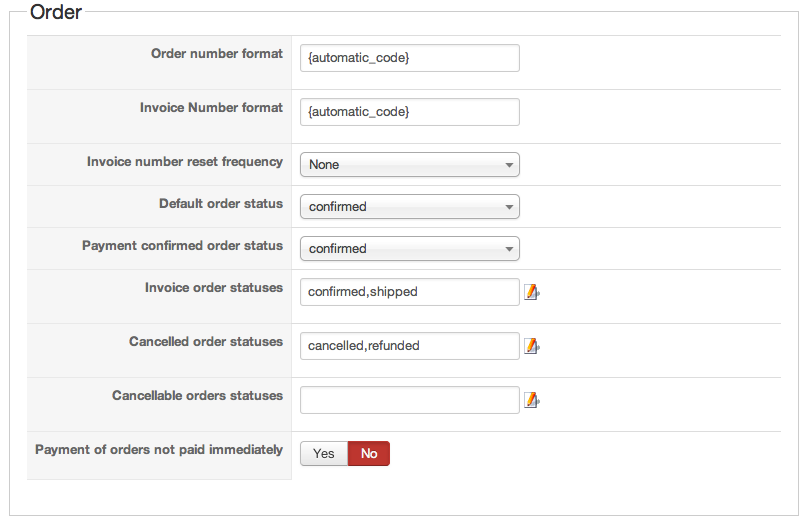Screen dimensions: 807x520
Task: Focus the Order number format field
Action: [x=410, y=58]
